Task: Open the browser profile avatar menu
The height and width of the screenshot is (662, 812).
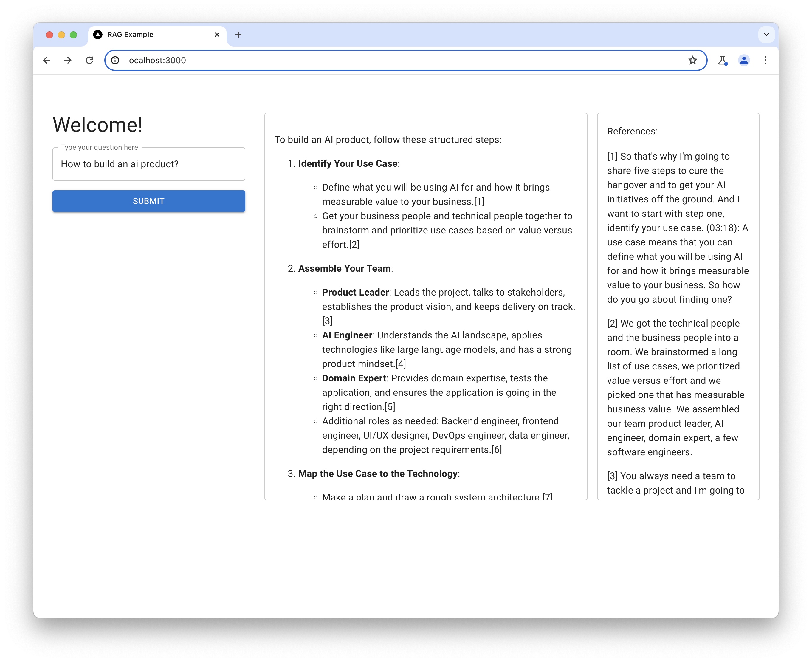Action: [744, 60]
